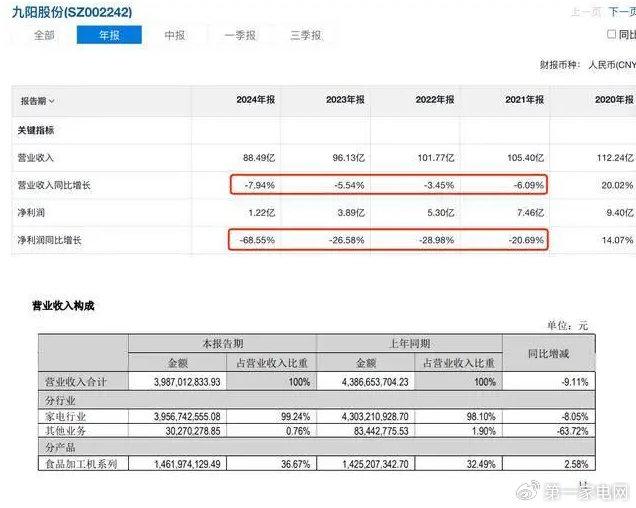Screen dimensions: 636x508
Task: Click the 净利润同比增长 row label
Action: pyautogui.click(x=49, y=240)
